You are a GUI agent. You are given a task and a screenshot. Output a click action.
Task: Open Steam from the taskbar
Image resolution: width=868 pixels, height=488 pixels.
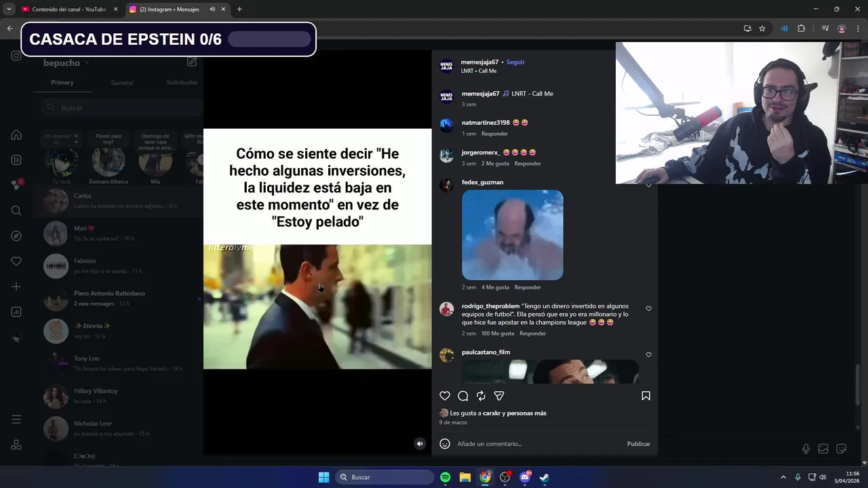point(545,477)
